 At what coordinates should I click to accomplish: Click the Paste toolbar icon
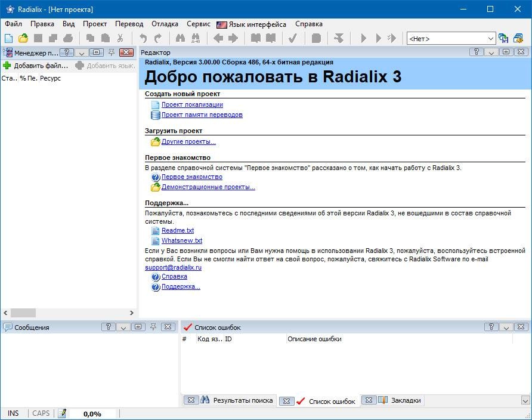click(x=106, y=38)
